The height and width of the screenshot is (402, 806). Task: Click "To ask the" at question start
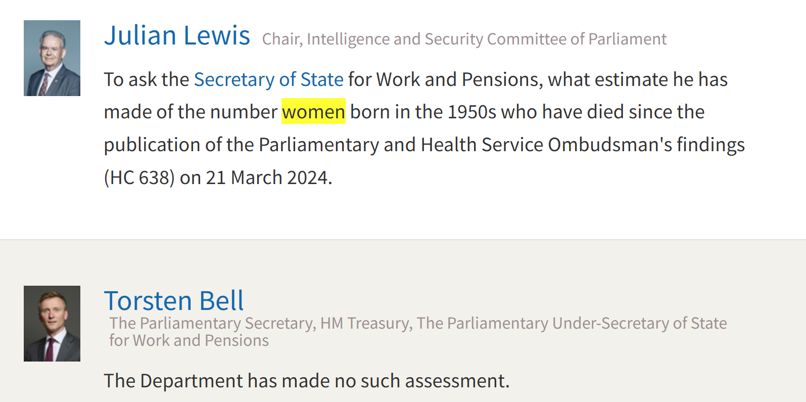click(x=146, y=78)
